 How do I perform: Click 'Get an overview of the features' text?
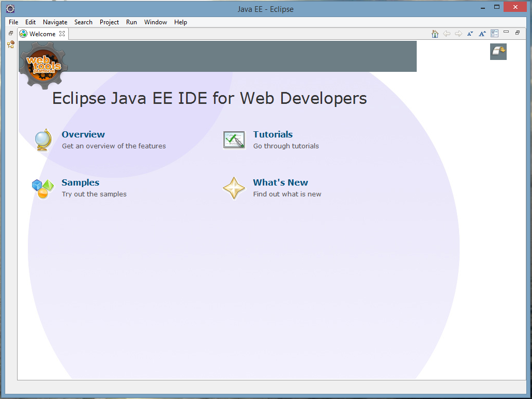click(114, 146)
